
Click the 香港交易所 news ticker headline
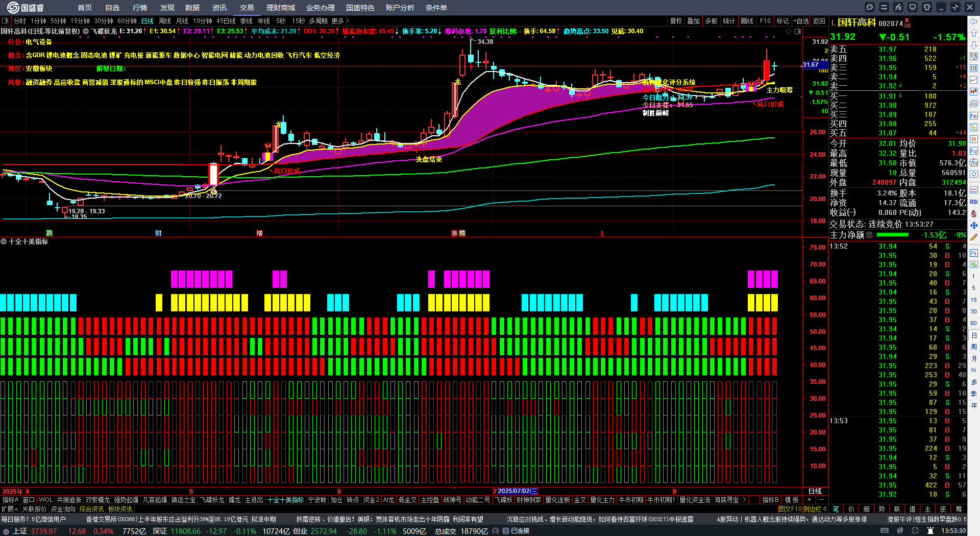point(181,519)
